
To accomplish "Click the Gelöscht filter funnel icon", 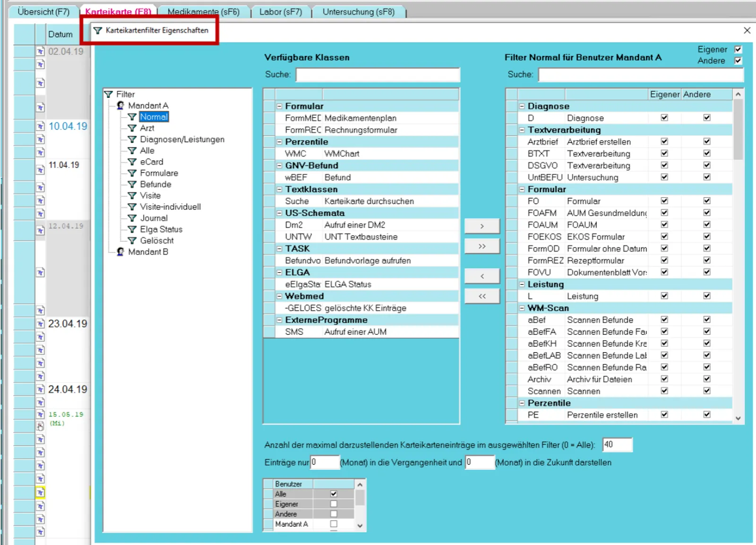I will coord(132,241).
